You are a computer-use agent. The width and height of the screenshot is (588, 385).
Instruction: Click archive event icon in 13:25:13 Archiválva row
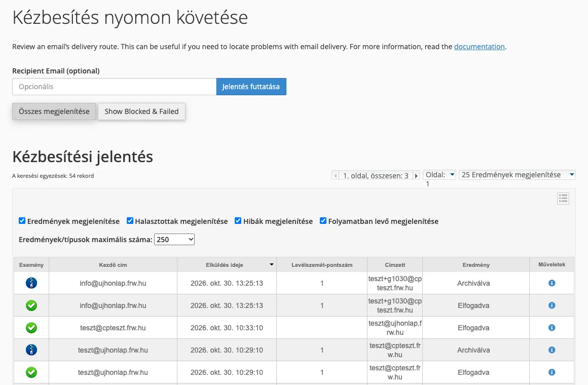[31, 283]
